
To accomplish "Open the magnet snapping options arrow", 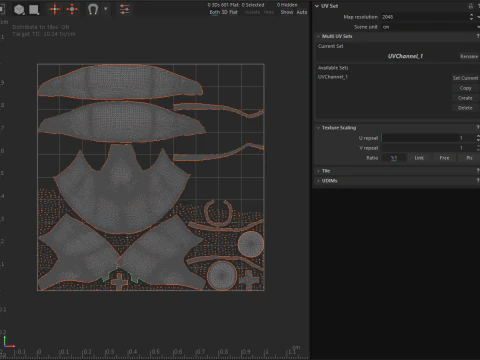I will click(106, 9).
